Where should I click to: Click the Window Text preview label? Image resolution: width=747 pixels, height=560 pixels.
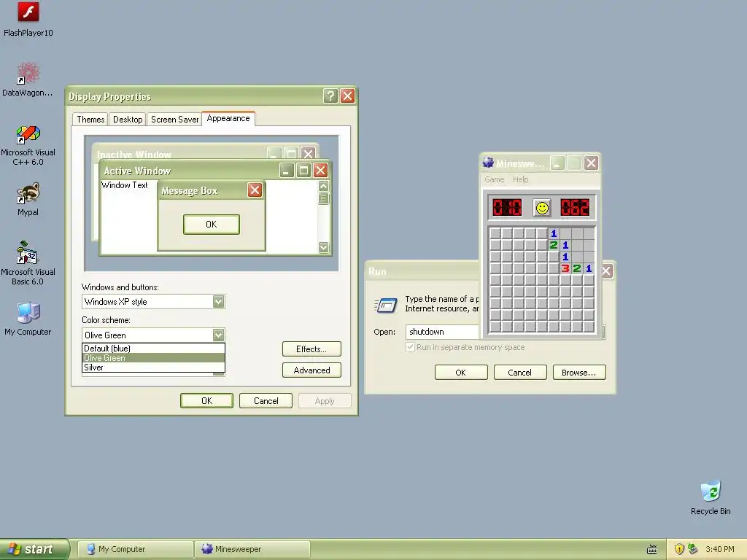point(125,185)
